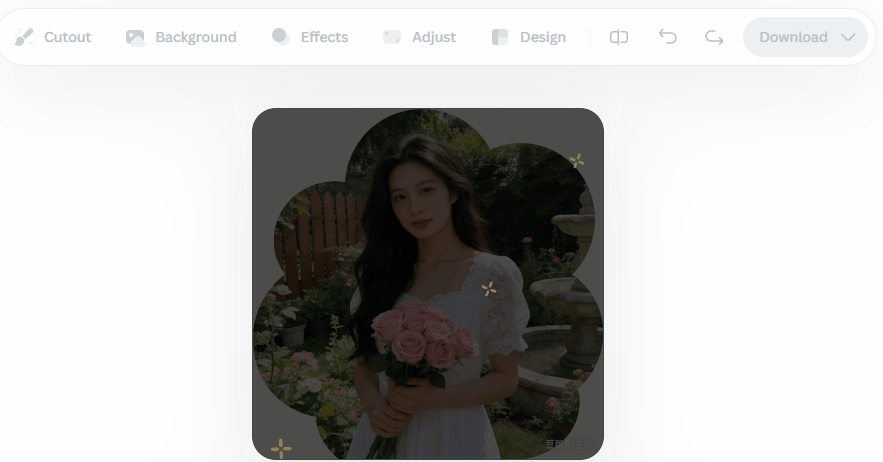This screenshot has width=883, height=462.
Task: Click the Design layout icon
Action: pyautogui.click(x=500, y=37)
